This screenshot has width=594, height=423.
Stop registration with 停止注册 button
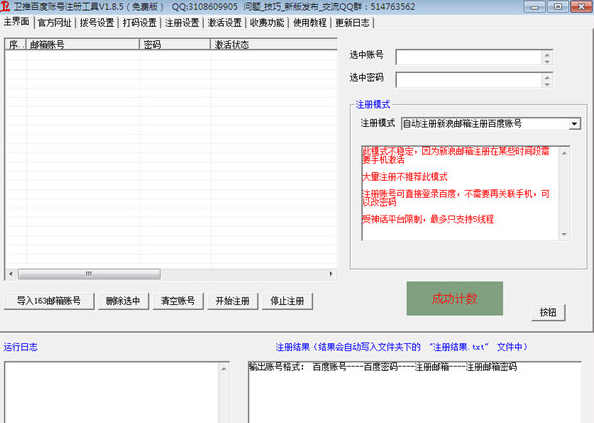click(287, 301)
